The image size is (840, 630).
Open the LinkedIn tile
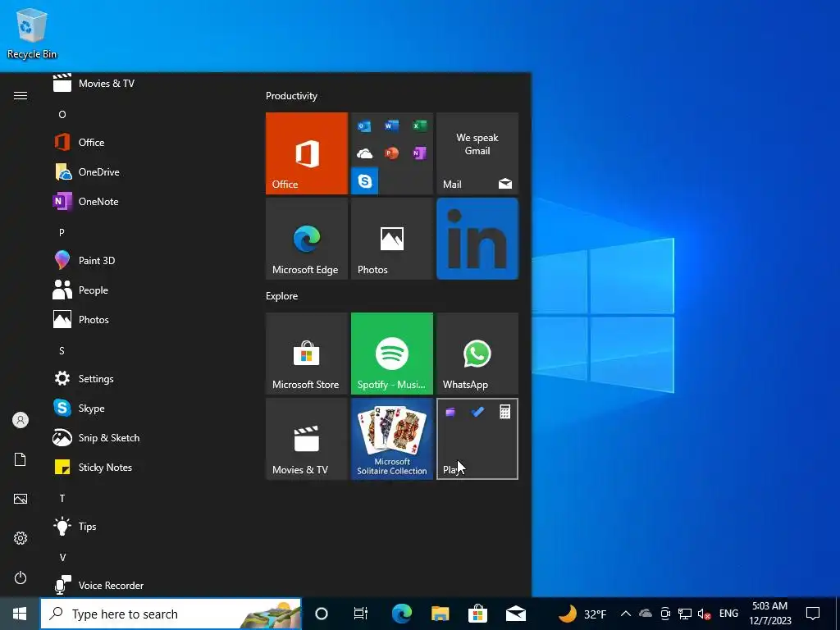pos(477,239)
